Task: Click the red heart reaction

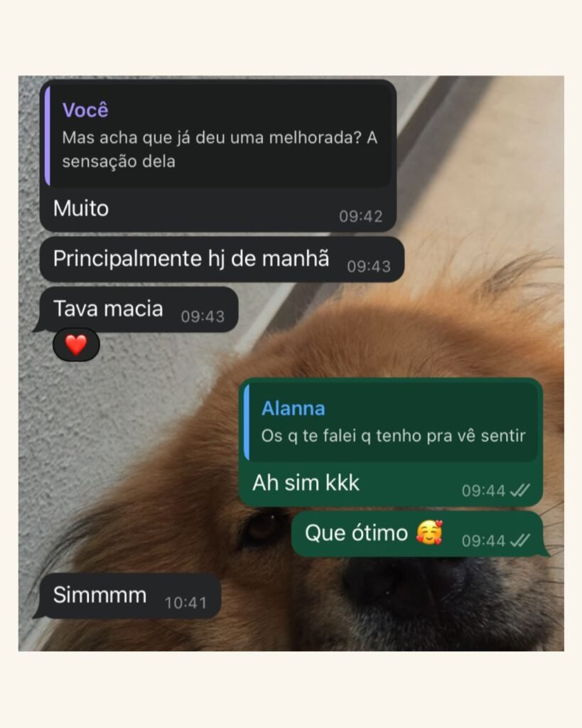Action: (x=76, y=345)
